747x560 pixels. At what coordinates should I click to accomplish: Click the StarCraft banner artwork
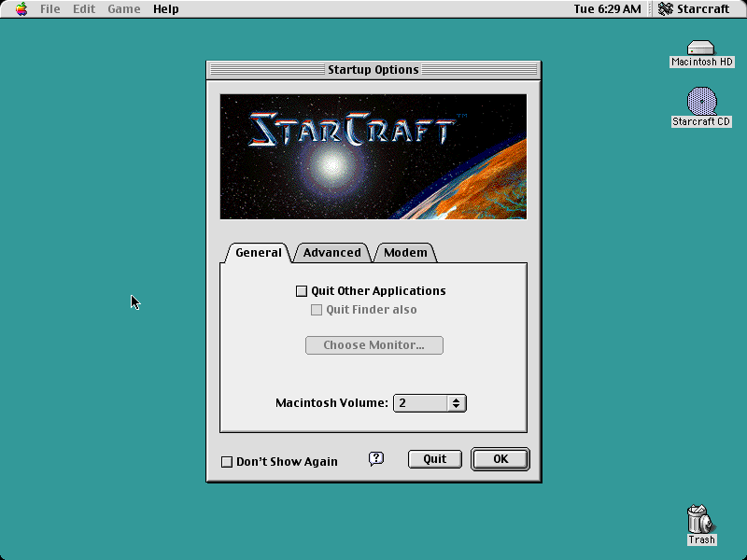click(373, 156)
